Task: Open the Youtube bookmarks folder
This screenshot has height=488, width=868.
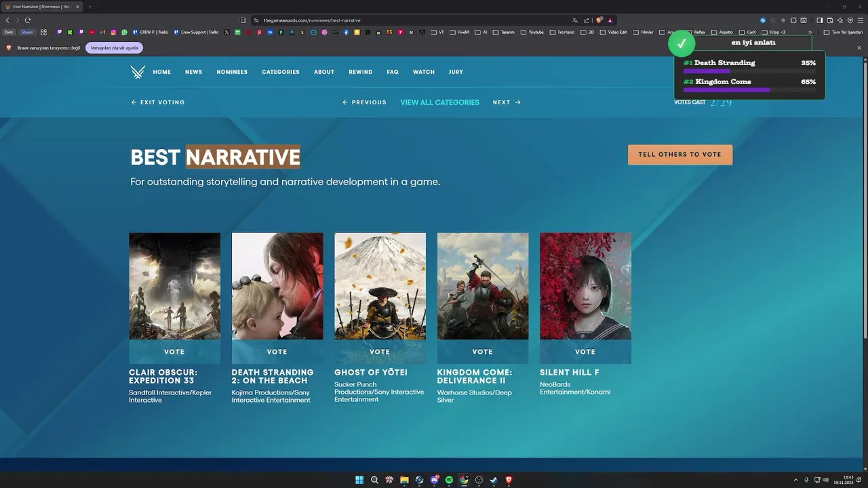Action: pos(532,32)
